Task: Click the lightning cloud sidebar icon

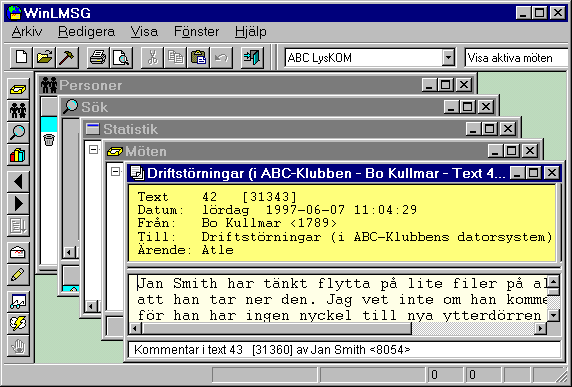Action: click(x=18, y=324)
